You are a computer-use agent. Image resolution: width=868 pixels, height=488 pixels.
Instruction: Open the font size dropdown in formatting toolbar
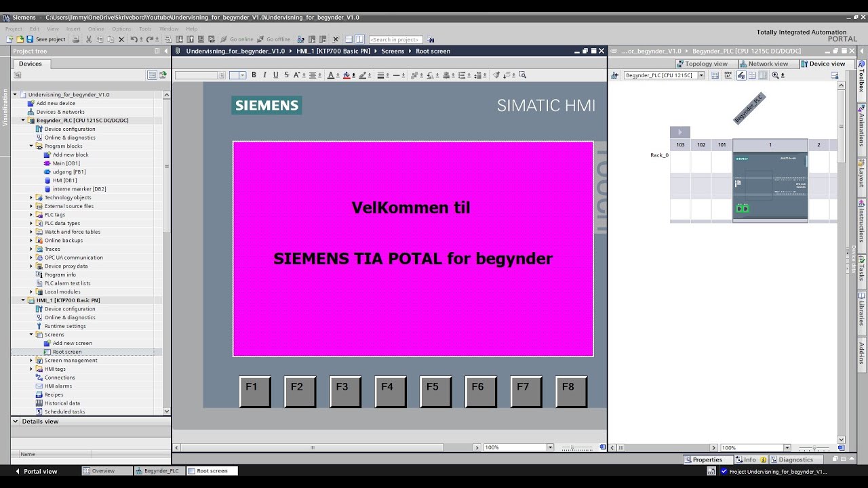point(242,75)
